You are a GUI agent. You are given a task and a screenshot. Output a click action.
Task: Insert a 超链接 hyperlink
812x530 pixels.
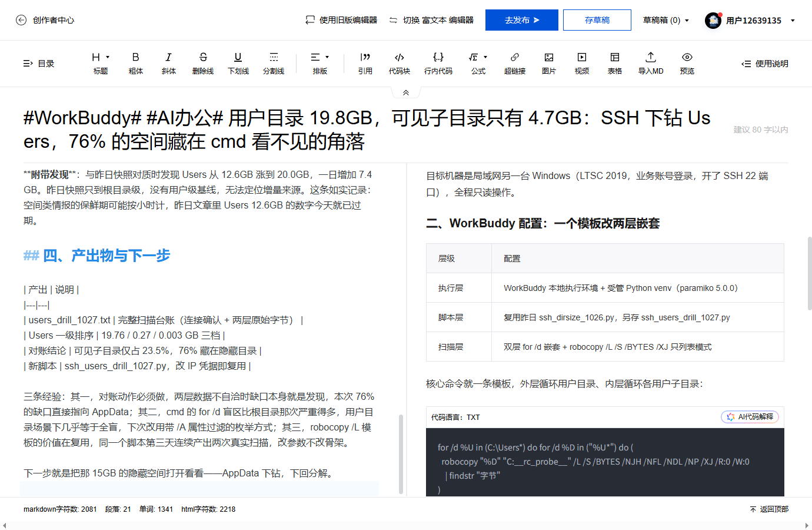pyautogui.click(x=515, y=64)
